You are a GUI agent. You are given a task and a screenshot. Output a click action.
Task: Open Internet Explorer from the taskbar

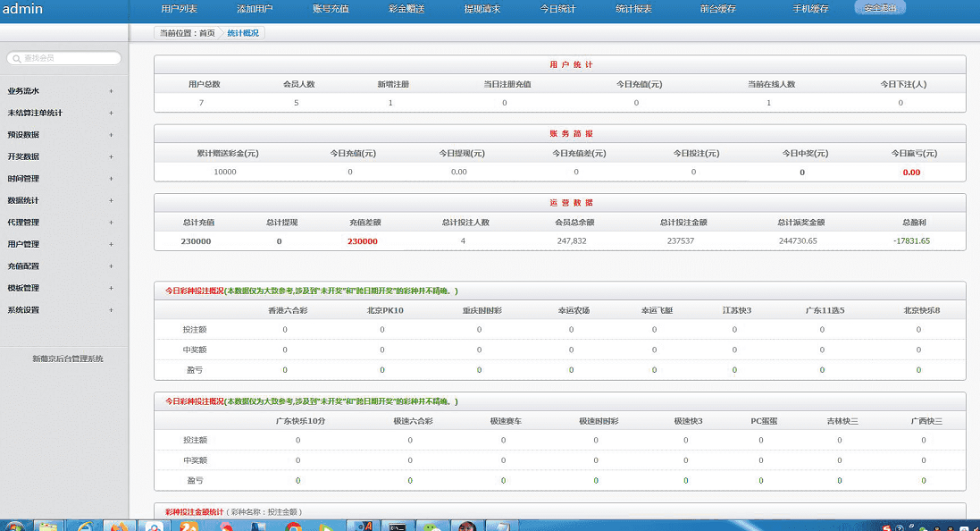87,526
